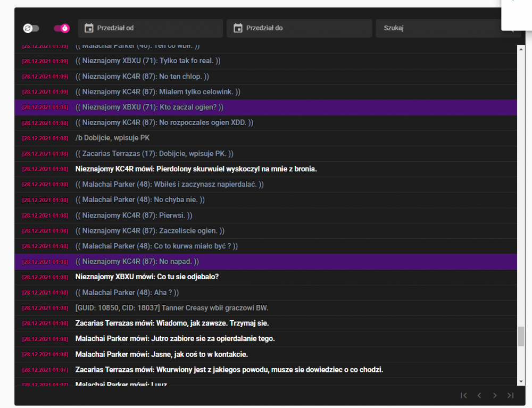
Task: Select row 'Co tu sie odjebalo?'
Action: (x=265, y=277)
